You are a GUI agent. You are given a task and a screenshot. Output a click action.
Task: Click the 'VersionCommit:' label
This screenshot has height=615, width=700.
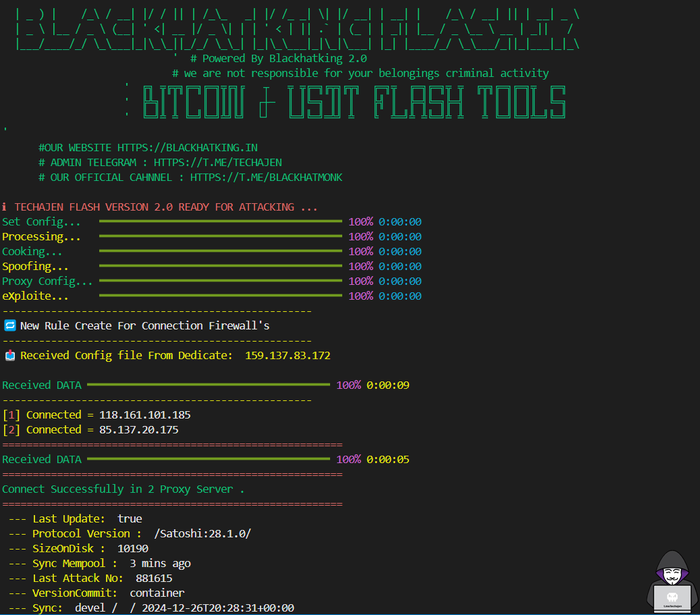[x=75, y=593]
